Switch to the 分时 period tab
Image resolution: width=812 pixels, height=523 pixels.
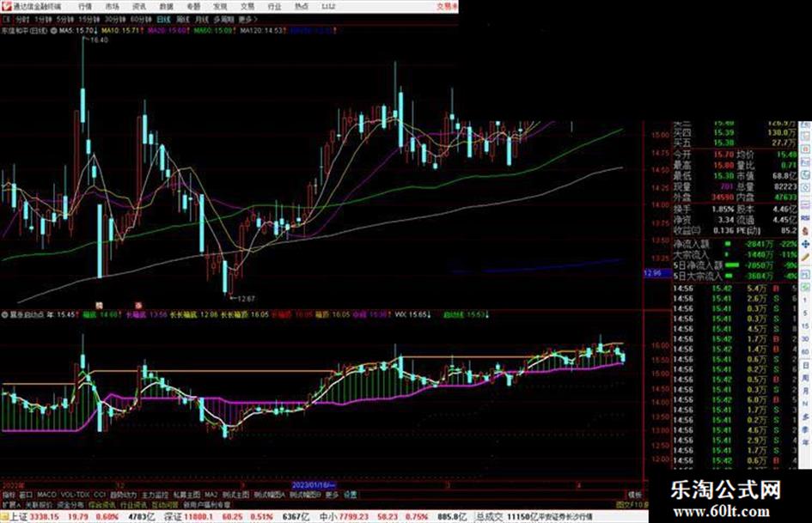coord(22,19)
